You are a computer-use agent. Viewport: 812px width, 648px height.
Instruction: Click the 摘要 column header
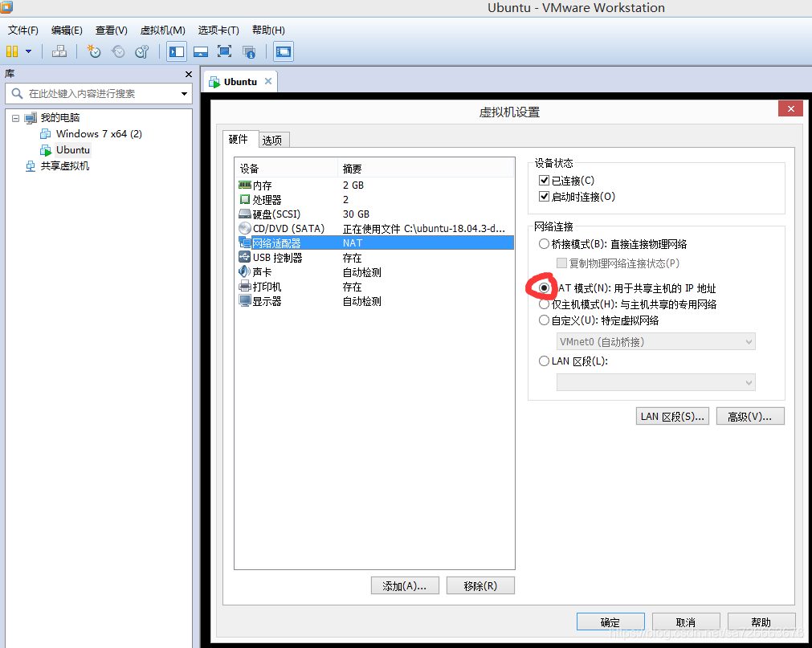click(x=426, y=168)
